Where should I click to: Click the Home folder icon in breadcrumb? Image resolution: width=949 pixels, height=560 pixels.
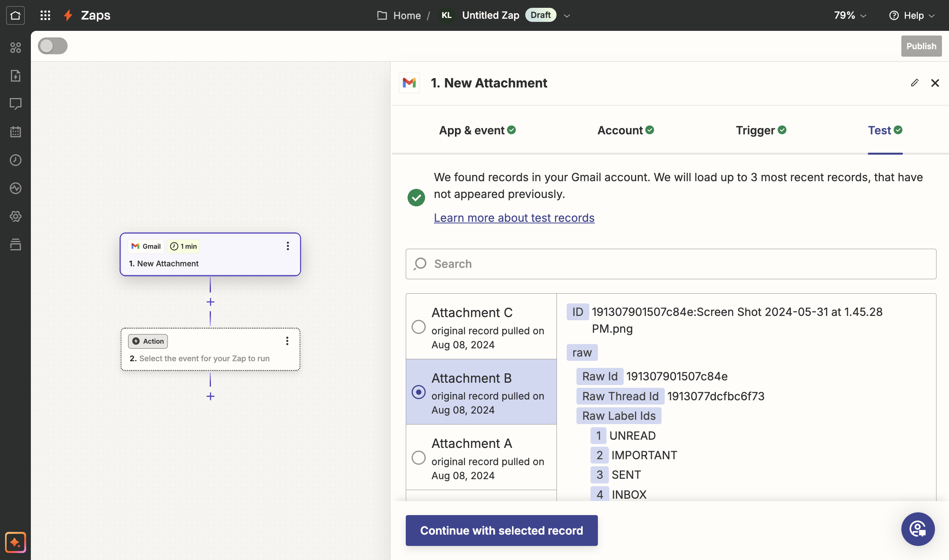tap(382, 15)
